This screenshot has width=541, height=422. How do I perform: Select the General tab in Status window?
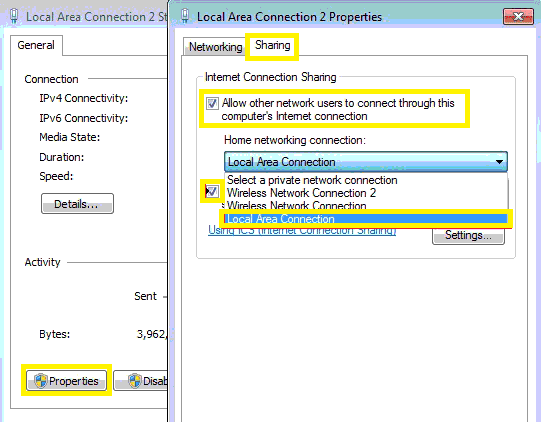[x=36, y=45]
